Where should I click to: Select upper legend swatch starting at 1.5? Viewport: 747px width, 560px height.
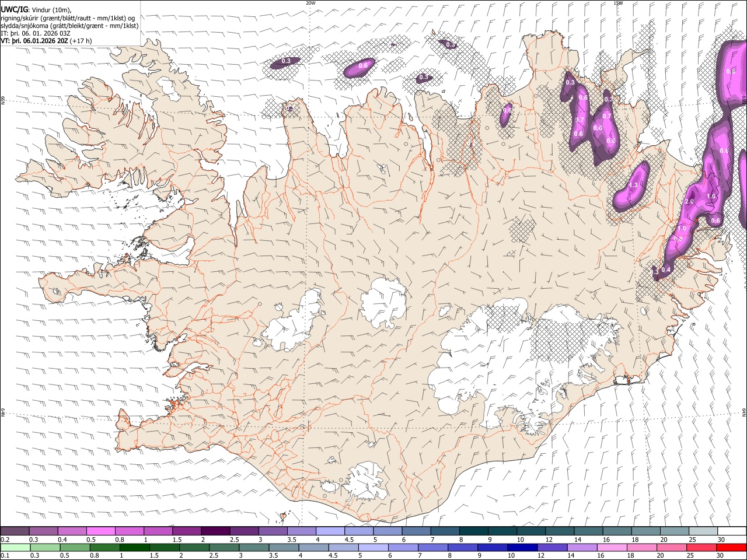coord(186,531)
